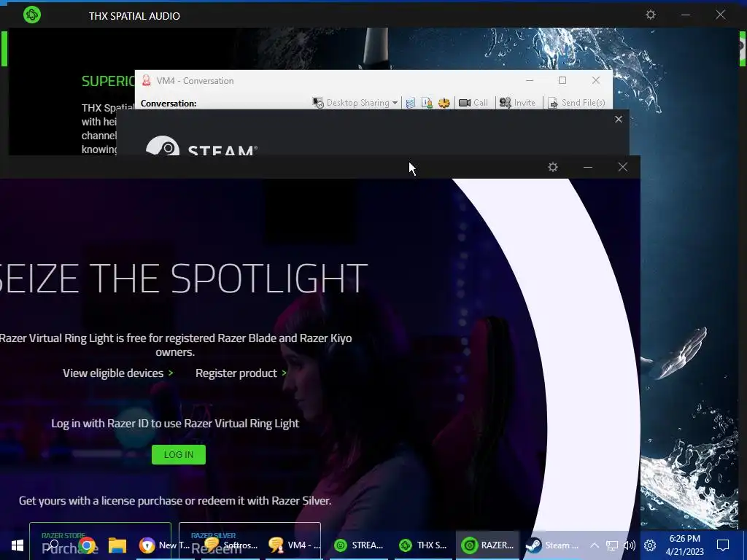Screen dimensions: 747x560
Task: Click the orange gear icon in Conversation toolbar
Action: pos(444,103)
